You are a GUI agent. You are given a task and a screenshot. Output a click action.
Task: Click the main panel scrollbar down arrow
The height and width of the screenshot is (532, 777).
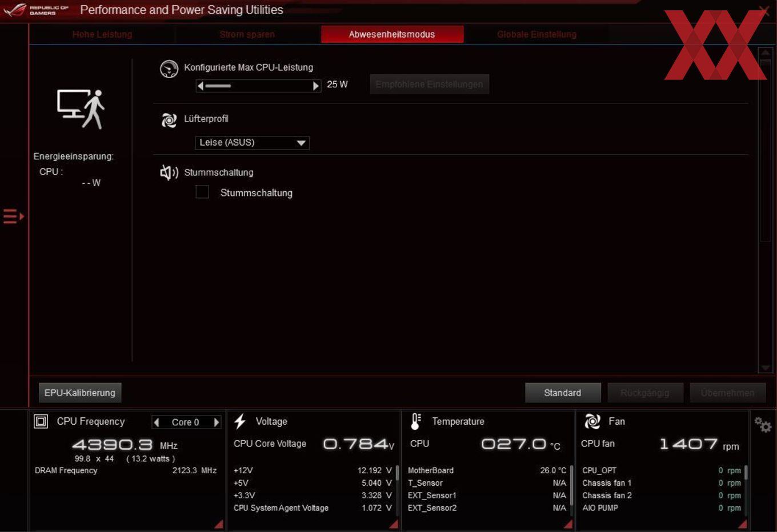(766, 368)
